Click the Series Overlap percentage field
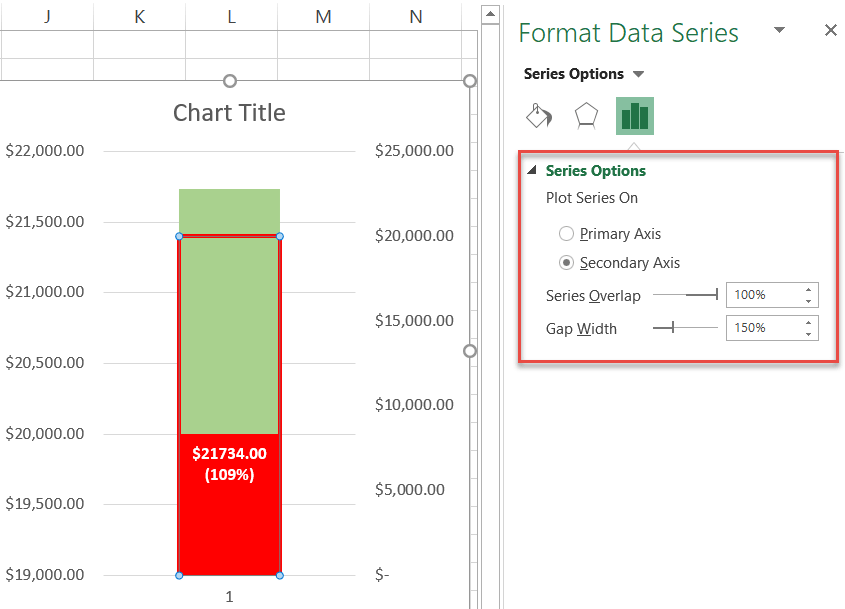 pos(762,295)
